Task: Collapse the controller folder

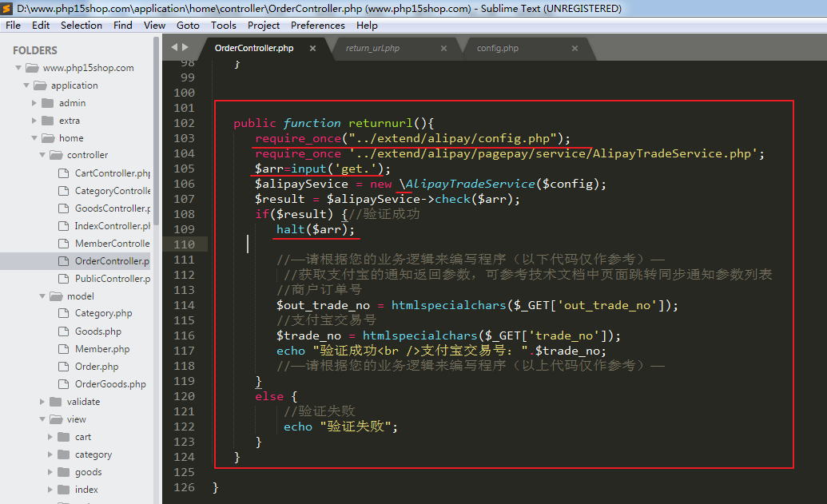Action: (x=42, y=156)
